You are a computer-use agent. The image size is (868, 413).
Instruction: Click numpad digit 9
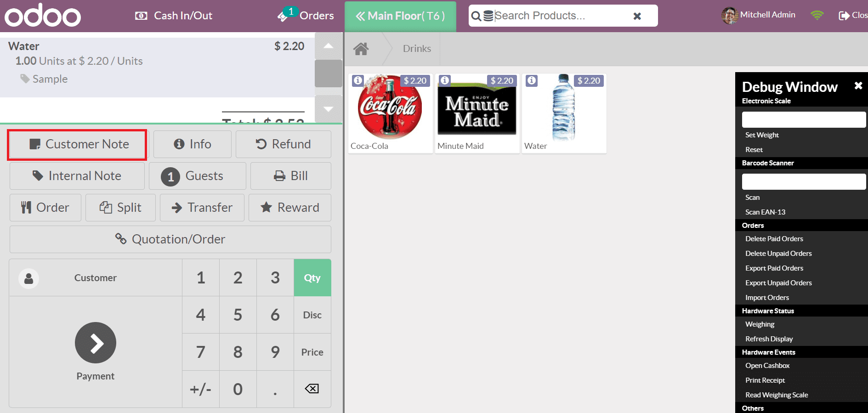(275, 352)
